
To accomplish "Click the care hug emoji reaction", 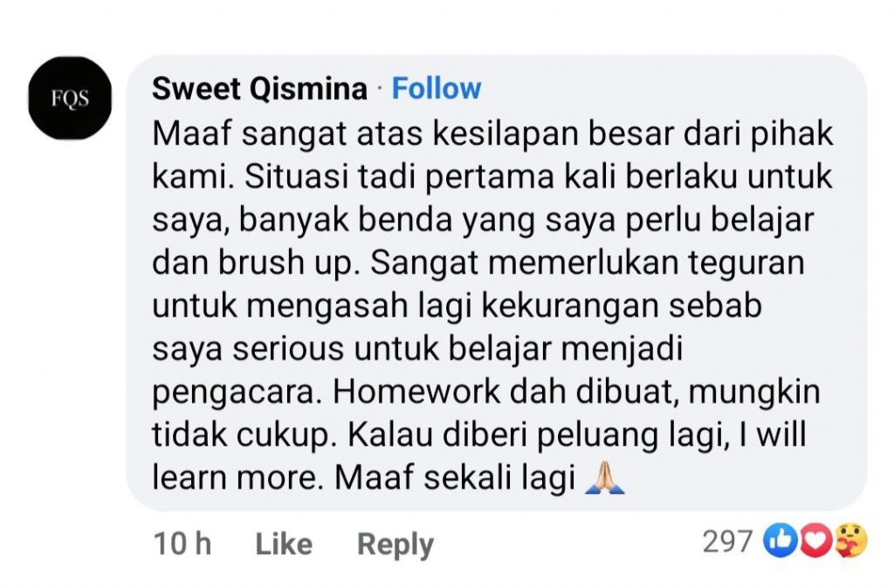I will coord(850,540).
